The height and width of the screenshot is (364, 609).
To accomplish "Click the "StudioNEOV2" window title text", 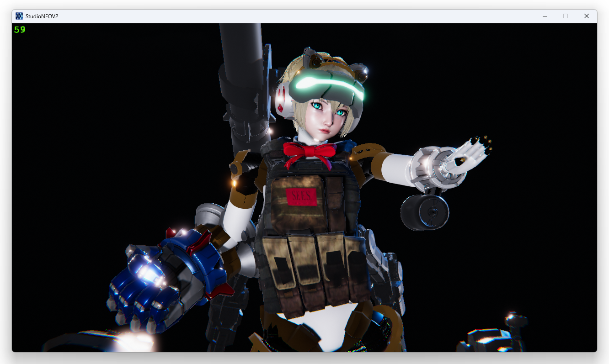I will [42, 16].
